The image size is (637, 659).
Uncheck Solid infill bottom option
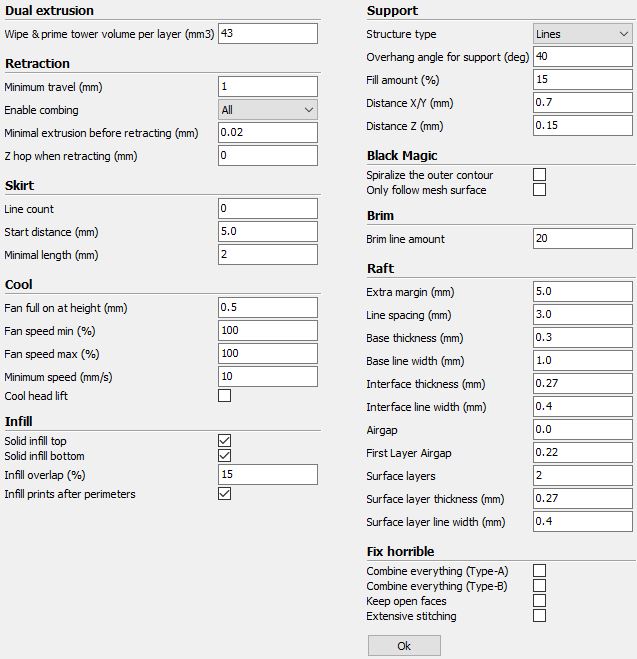pyautogui.click(x=224, y=456)
